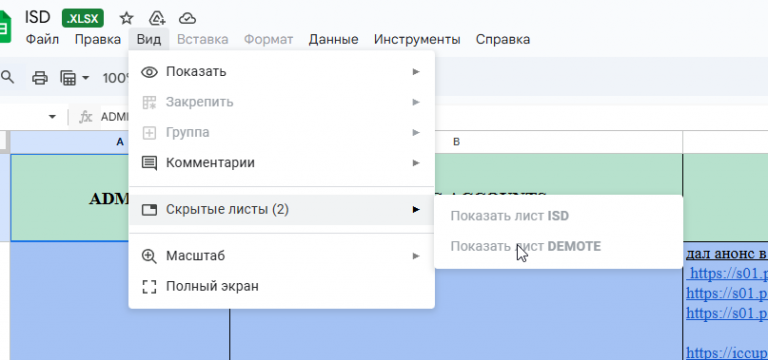This screenshot has height=360, width=768.
Task: Check the cloud save status icon
Action: click(x=187, y=19)
